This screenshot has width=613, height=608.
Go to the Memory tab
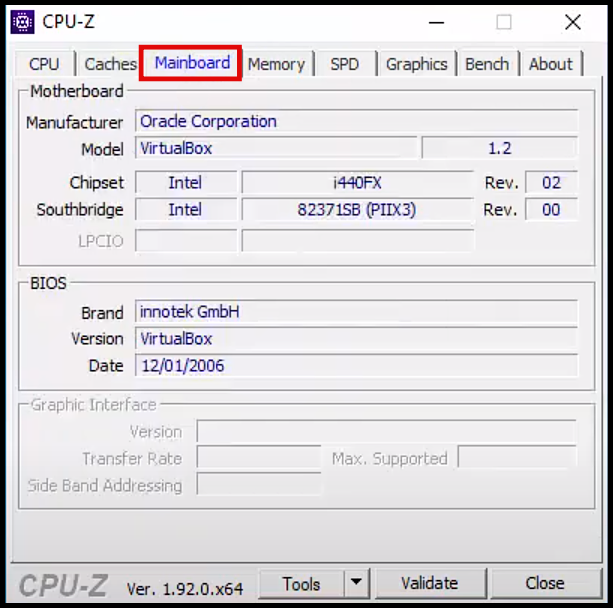[276, 64]
